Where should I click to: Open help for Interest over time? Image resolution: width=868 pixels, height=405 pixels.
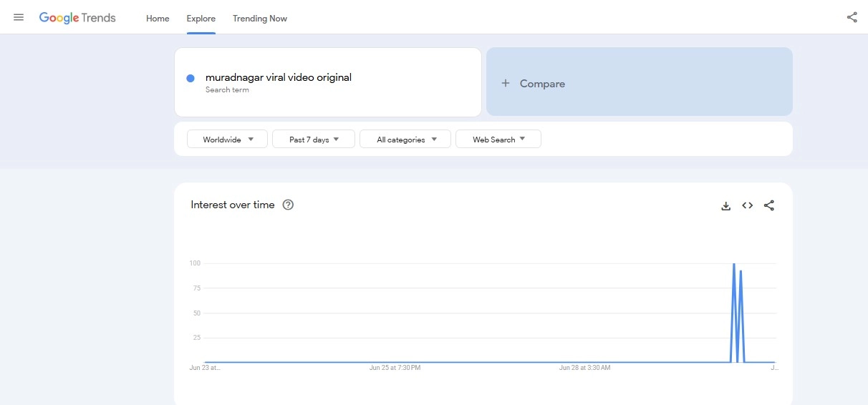(x=288, y=205)
